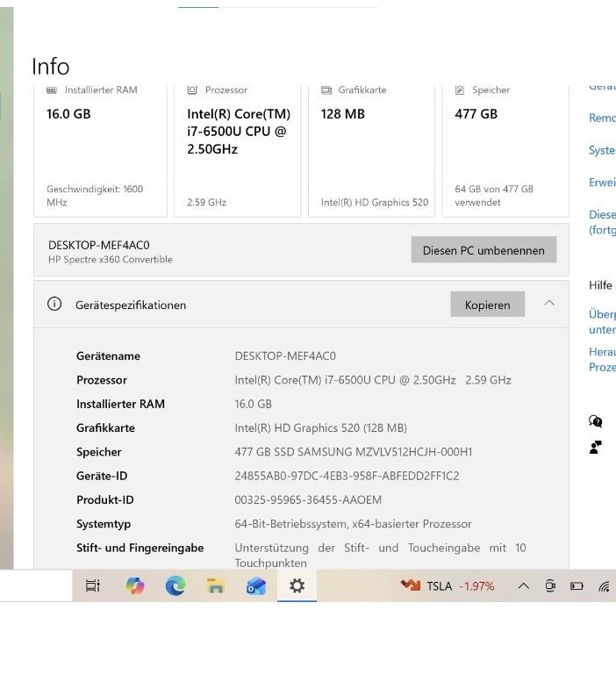Viewport: 616px width, 689px height.
Task: Select the Speicher 477 GB card
Action: point(505,149)
